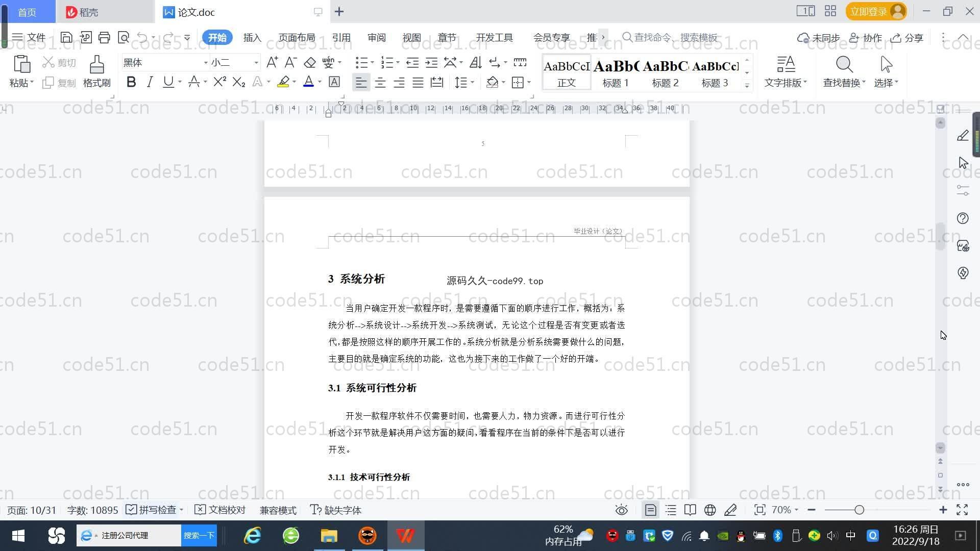
Task: Click the Character Border icon
Action: coord(334,82)
